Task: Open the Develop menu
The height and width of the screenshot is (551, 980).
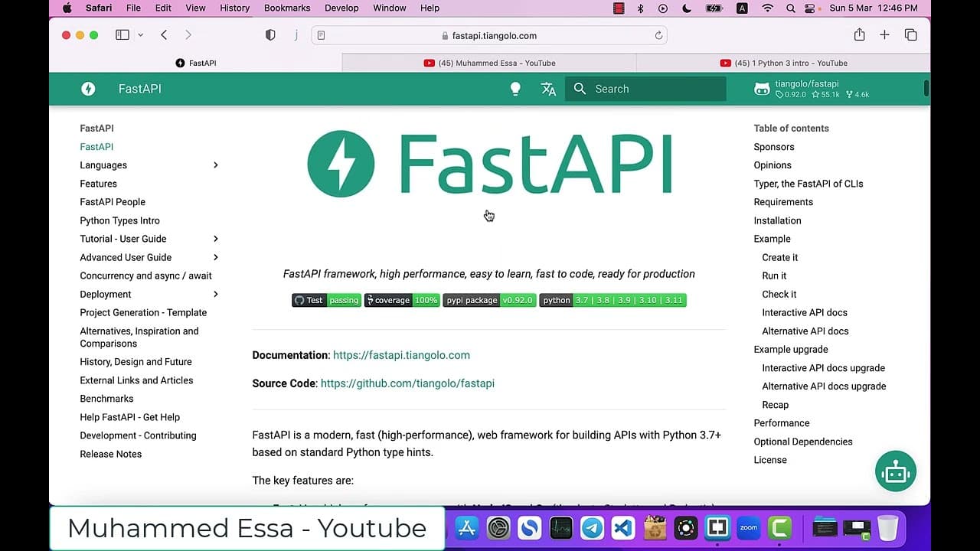Action: pos(341,8)
